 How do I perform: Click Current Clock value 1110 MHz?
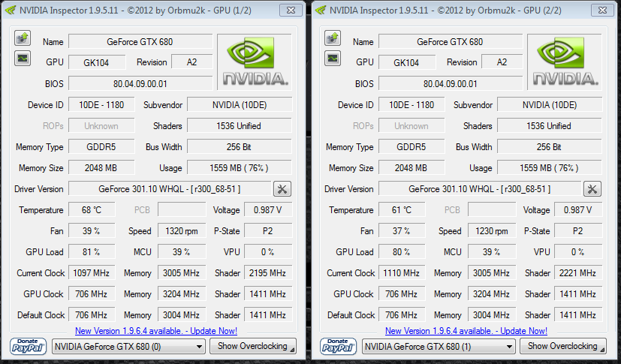[x=402, y=273]
